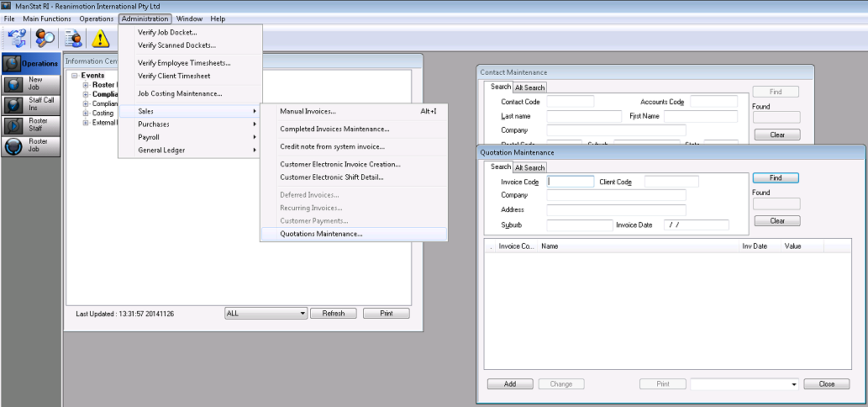Viewport: 868px width, 407px height.
Task: Click Refresh in the Information Centre
Action: [333, 314]
